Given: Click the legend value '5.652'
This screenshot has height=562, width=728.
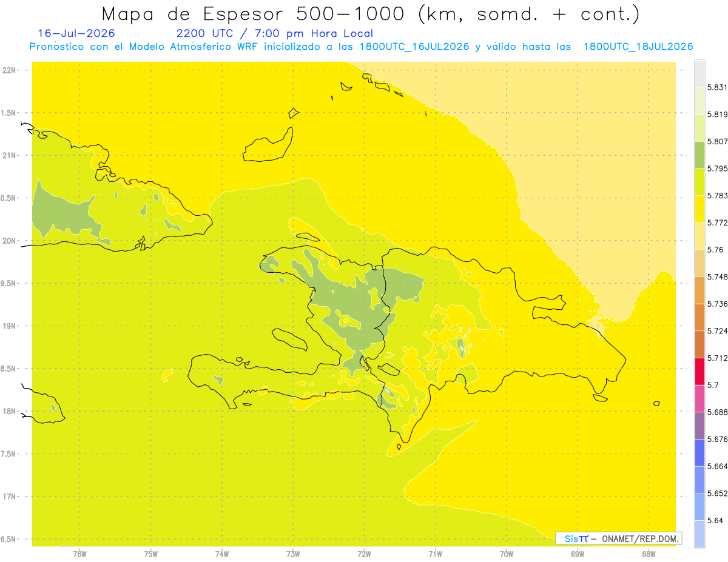Looking at the screenshot, I should pos(717,493).
